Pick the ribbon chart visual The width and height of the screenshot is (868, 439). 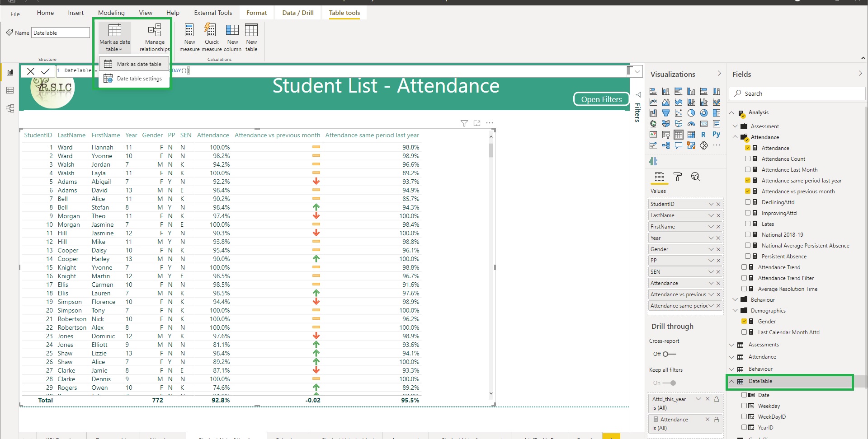coord(716,102)
